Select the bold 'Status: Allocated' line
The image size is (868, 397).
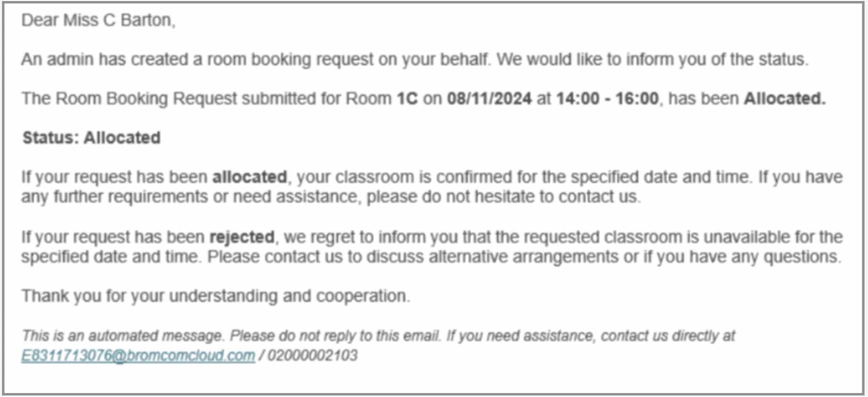coord(92,138)
